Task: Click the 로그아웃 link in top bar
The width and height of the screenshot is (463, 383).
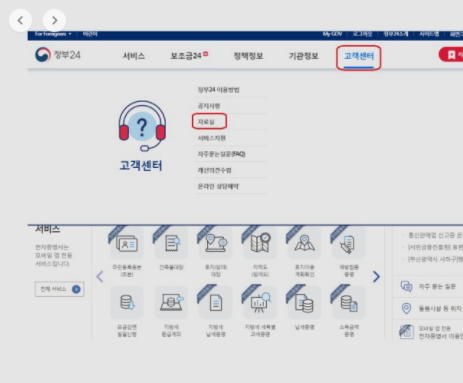Action: [x=362, y=34]
